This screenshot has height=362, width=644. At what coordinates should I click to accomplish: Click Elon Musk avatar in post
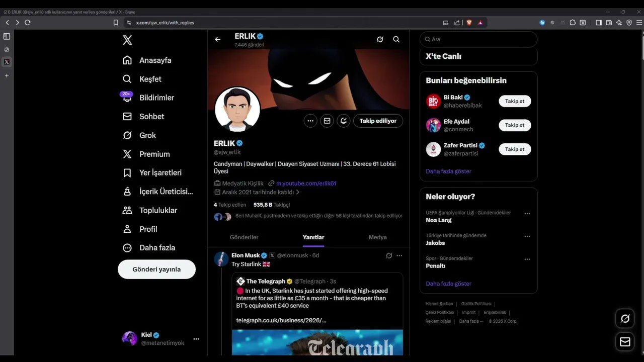[221, 259]
